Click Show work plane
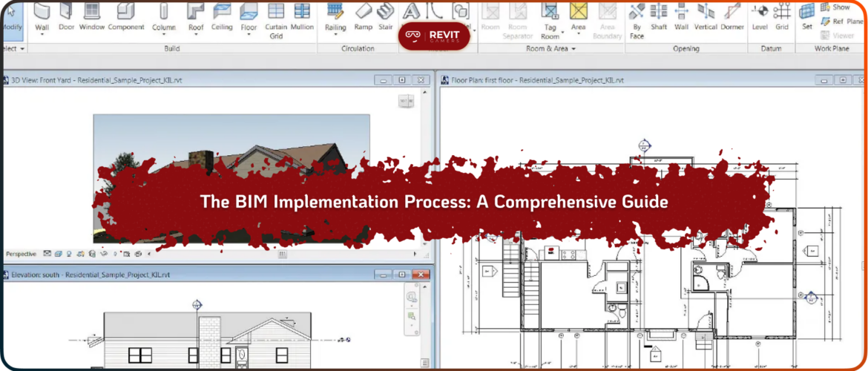The image size is (868, 371). [835, 7]
